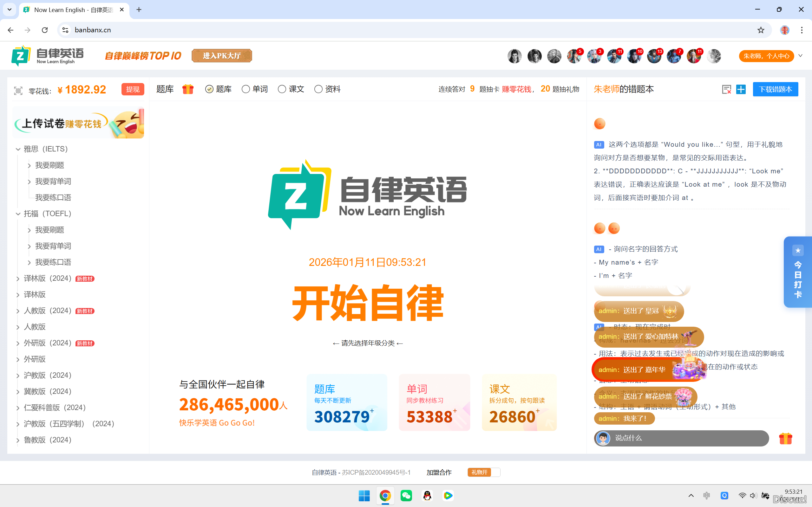Click the gift box icon beside 题库
The height and width of the screenshot is (507, 812).
[x=188, y=89]
